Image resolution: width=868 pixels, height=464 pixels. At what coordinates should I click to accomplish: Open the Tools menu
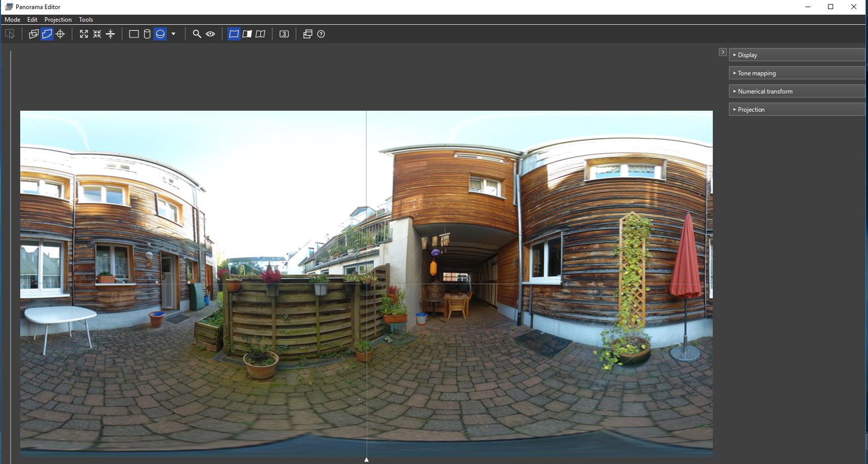tap(86, 20)
